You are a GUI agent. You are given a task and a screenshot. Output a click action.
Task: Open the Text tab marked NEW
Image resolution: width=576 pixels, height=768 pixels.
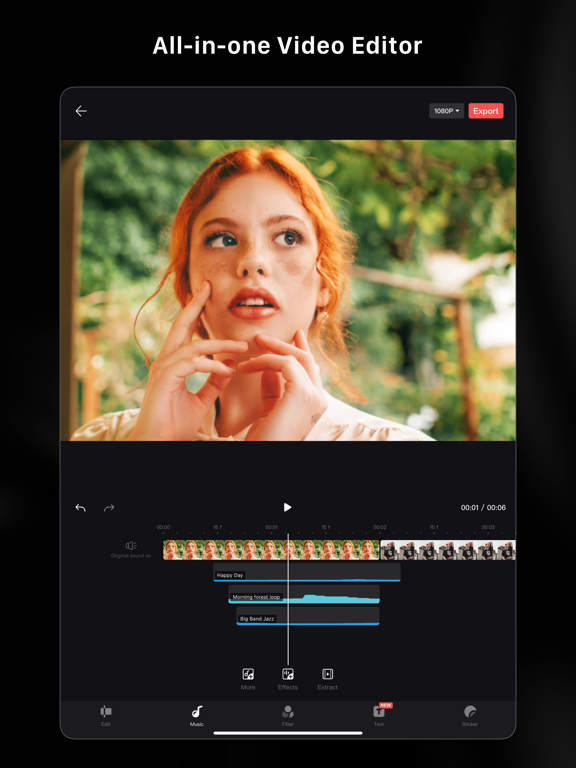coord(379,716)
